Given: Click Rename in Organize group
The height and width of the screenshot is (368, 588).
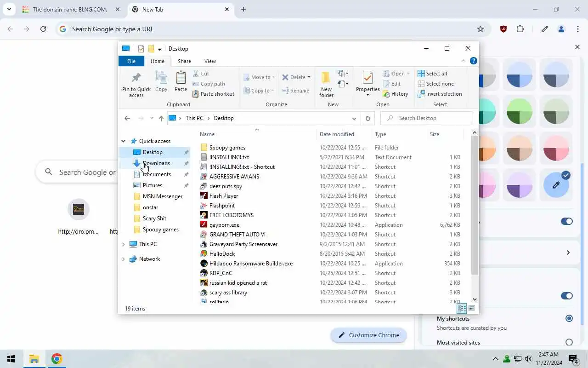Looking at the screenshot, I should point(295,91).
